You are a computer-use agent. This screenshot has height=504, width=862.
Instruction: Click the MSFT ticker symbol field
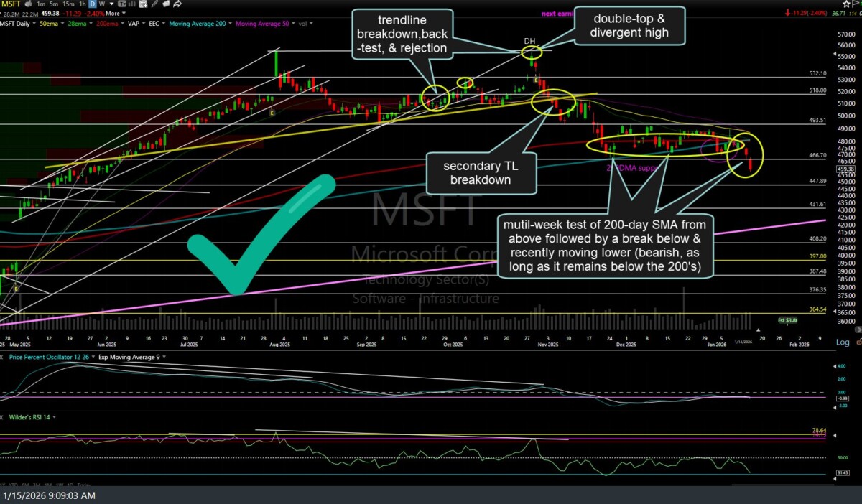point(11,4)
